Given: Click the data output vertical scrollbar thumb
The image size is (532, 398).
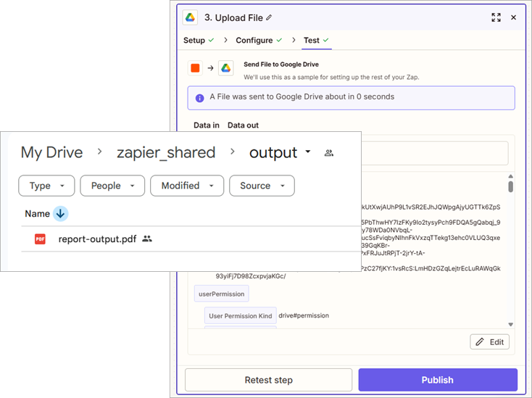Looking at the screenshot, I should click(510, 186).
